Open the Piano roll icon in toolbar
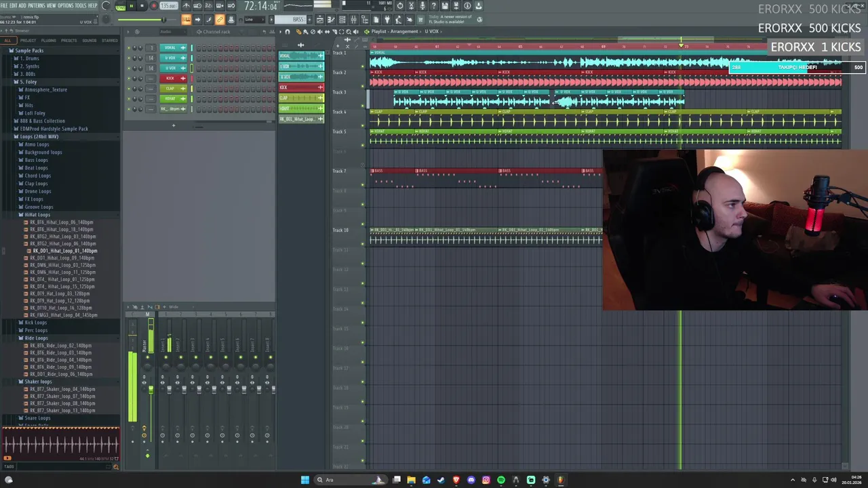The image size is (868, 488). [331, 19]
